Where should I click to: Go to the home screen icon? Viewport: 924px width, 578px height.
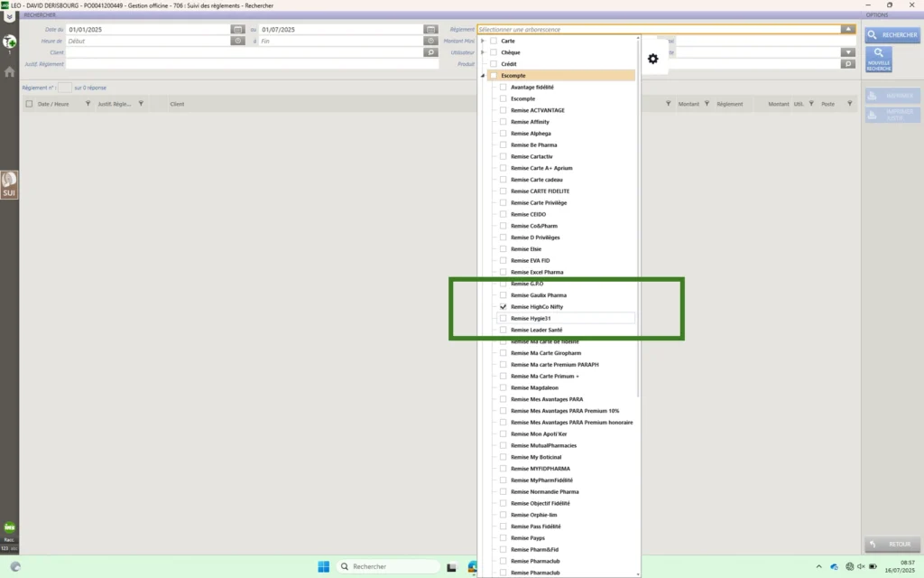pos(10,71)
